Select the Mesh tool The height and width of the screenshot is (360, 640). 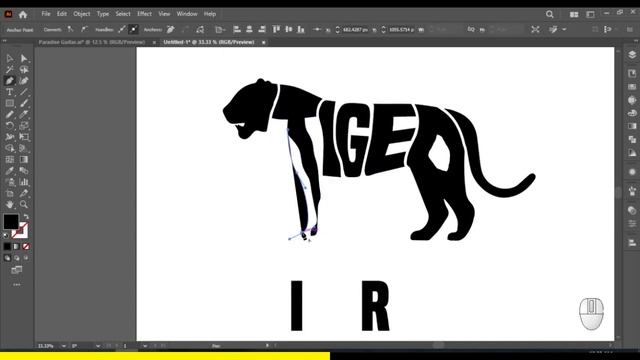click(x=9, y=159)
